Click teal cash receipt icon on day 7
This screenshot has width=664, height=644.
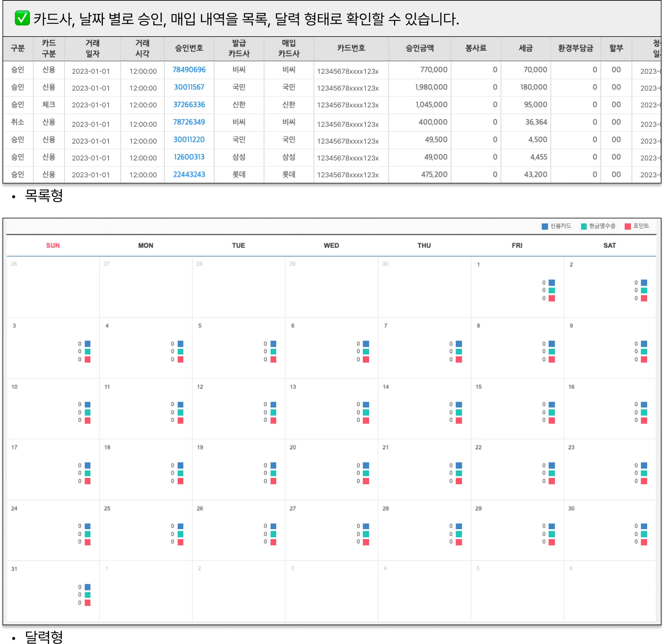point(459,351)
